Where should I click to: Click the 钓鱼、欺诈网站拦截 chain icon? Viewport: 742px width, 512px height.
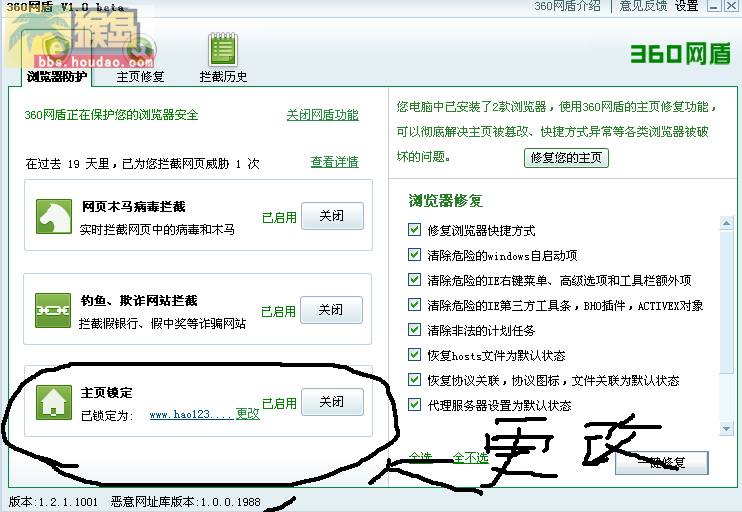[53, 310]
